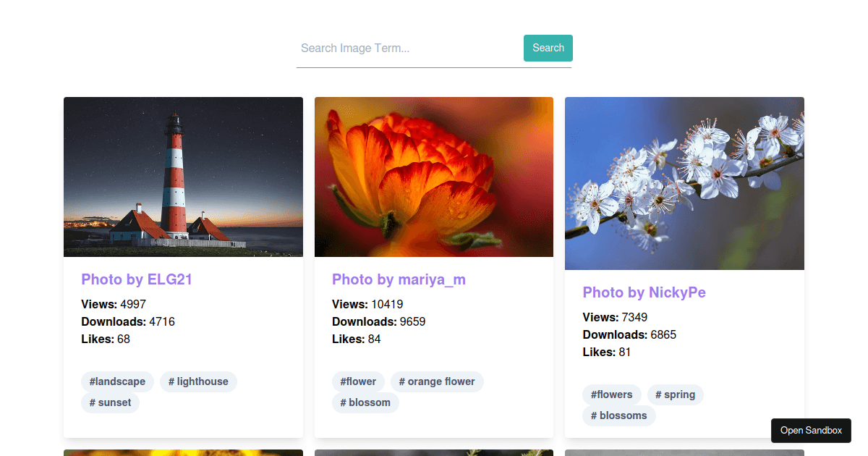Click the #orange flower tag
The width and height of the screenshot is (868, 456).
437,381
